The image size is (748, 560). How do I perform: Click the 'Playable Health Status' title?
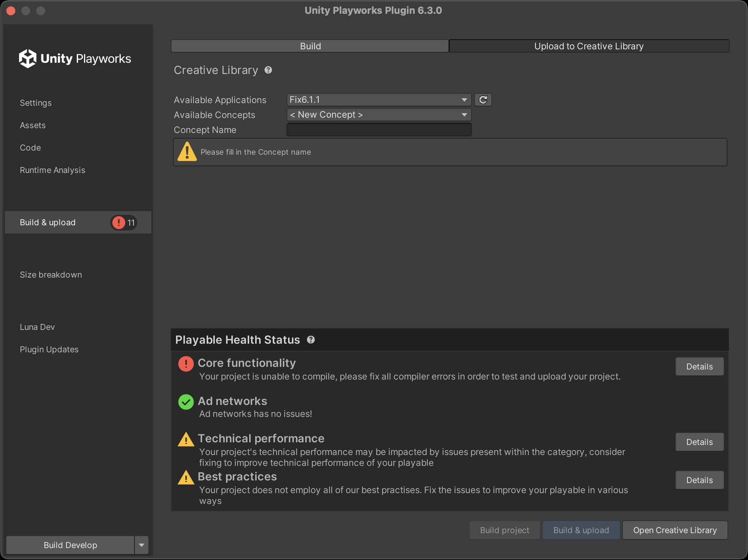click(x=238, y=340)
